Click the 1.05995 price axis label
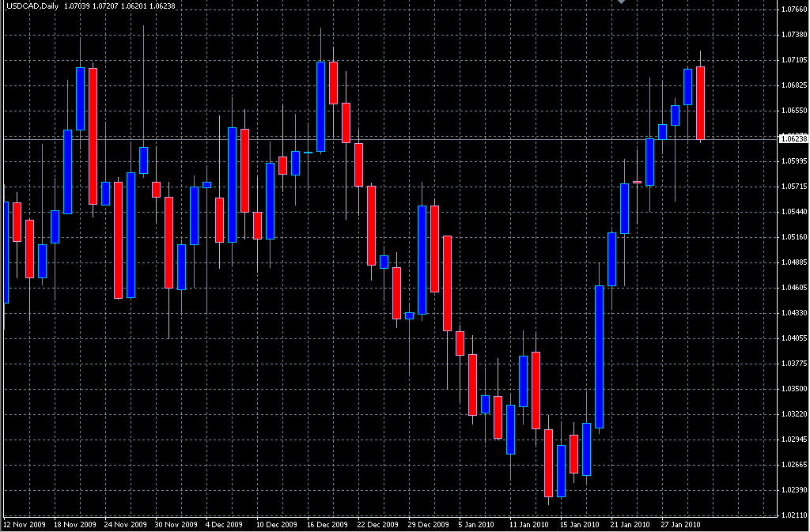The image size is (810, 532). tap(794, 161)
